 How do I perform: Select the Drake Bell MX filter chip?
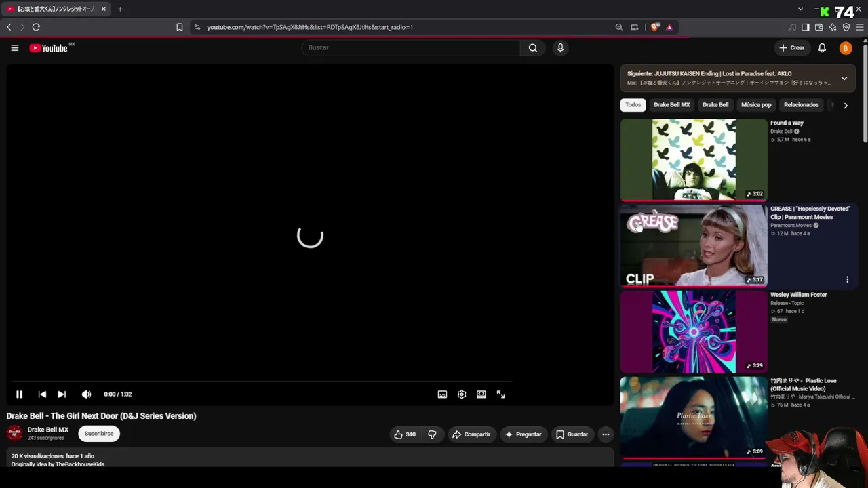[x=671, y=105]
